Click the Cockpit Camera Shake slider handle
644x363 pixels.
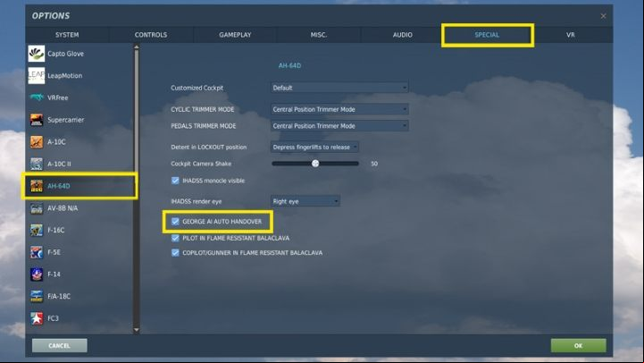tap(315, 164)
